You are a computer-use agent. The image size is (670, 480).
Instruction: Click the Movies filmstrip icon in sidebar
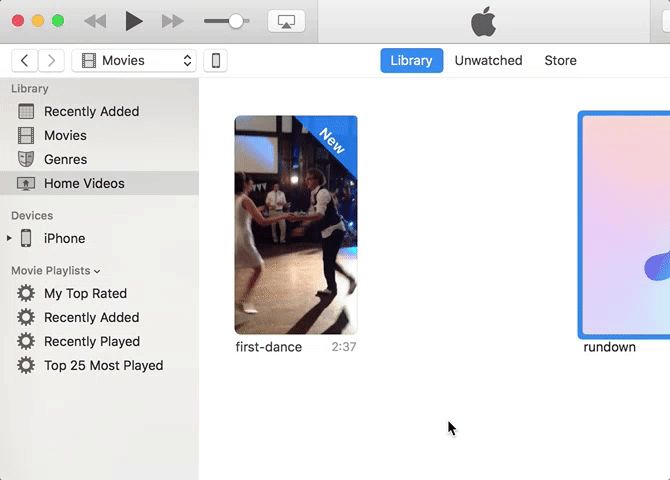[x=26, y=135]
